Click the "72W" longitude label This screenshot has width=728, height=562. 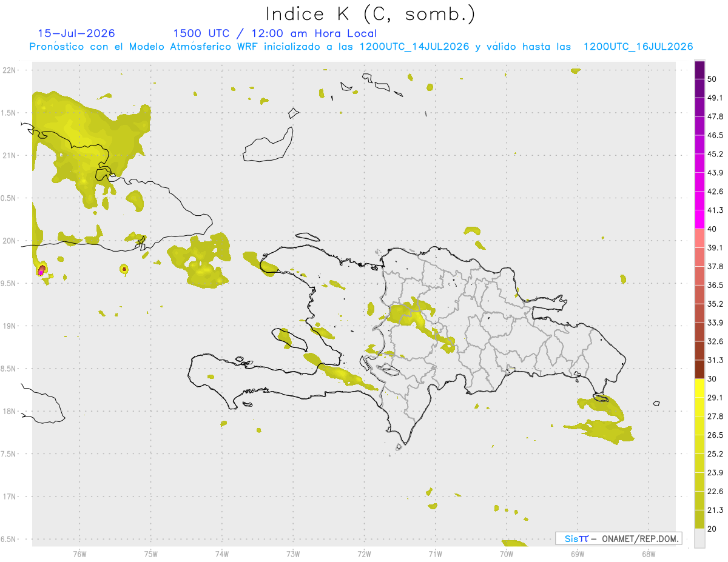pos(364,554)
